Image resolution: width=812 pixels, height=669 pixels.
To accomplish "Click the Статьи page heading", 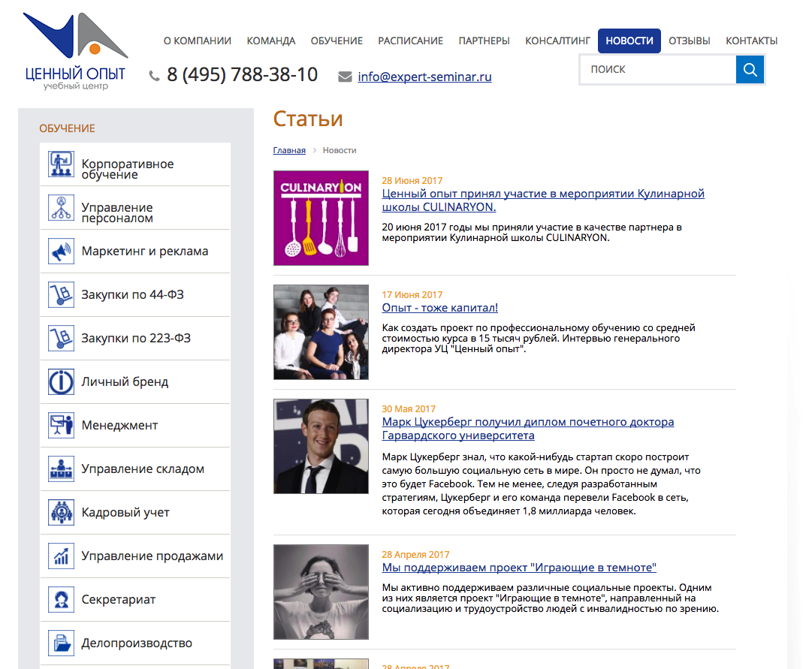I will (308, 119).
